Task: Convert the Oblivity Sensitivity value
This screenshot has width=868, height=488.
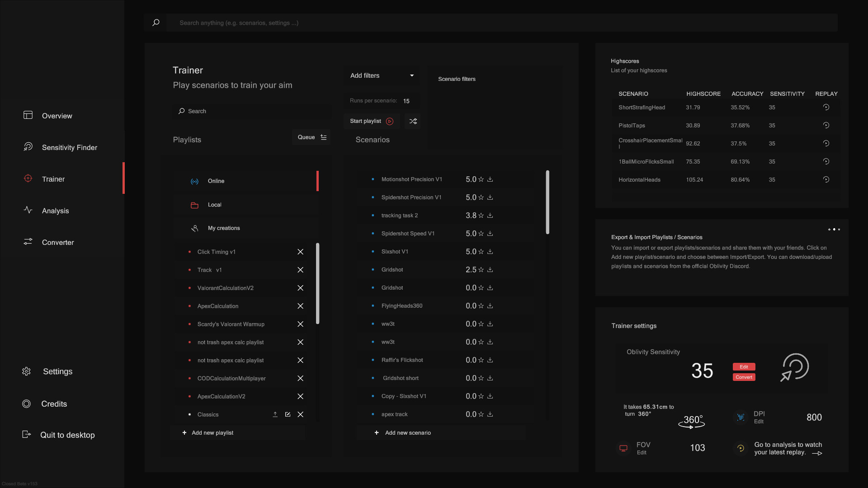Action: click(x=744, y=377)
